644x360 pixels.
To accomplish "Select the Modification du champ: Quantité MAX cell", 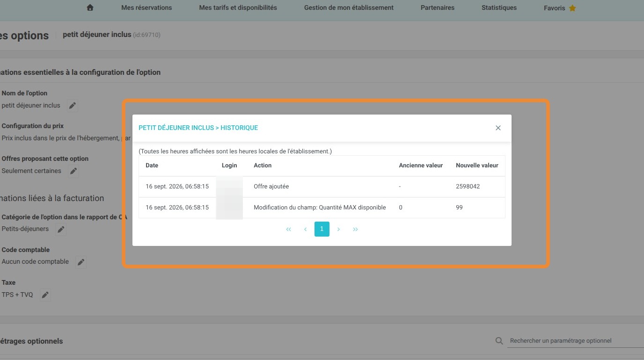I will pyautogui.click(x=320, y=208).
